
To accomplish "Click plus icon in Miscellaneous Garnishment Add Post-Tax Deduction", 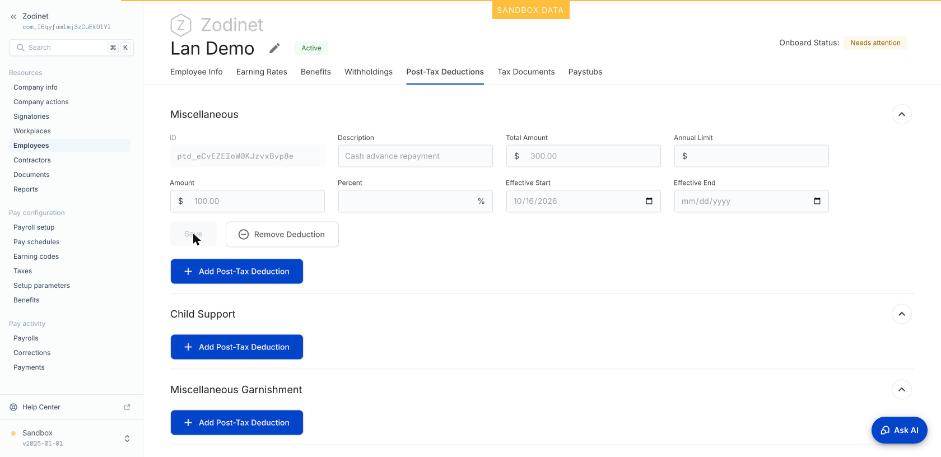I will [x=188, y=423].
